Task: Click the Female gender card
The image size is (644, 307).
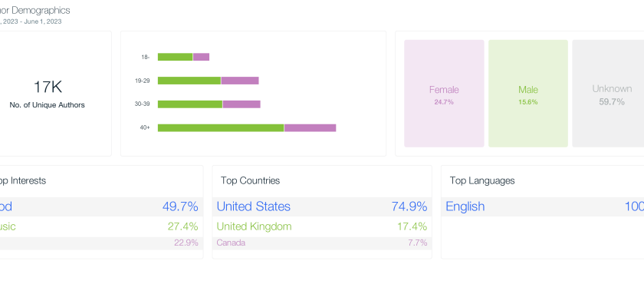Action: pos(444,94)
